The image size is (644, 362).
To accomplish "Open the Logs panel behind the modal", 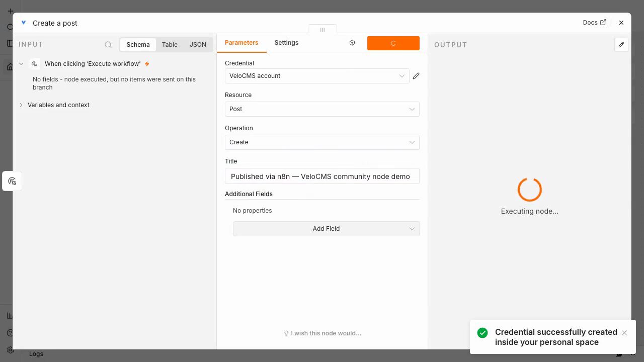I will pos(36,354).
